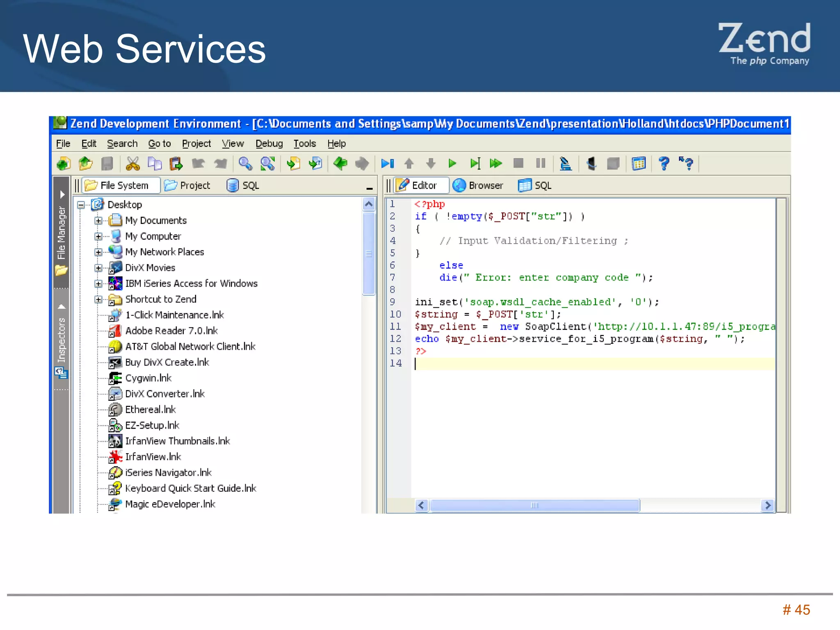Open the Help menu
The image size is (840, 630).
[x=337, y=144]
